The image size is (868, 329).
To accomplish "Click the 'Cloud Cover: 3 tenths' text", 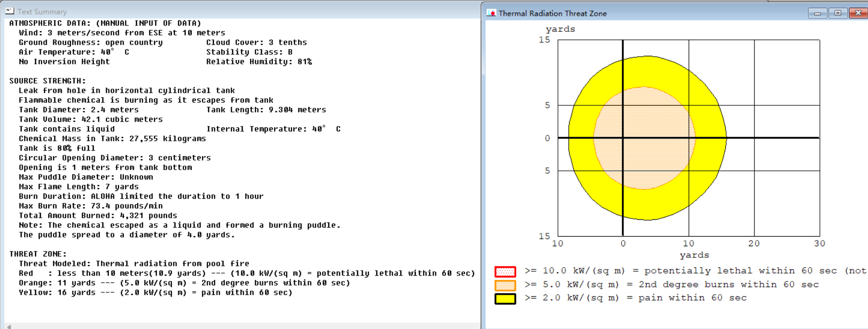I will pyautogui.click(x=257, y=42).
